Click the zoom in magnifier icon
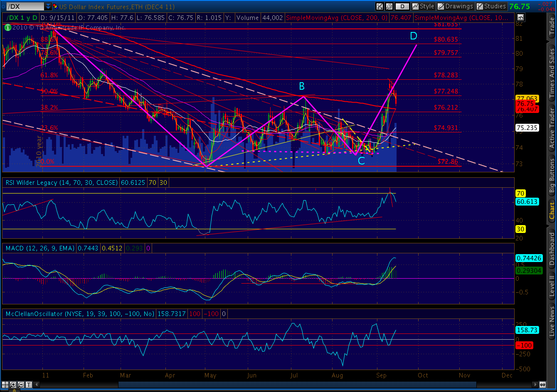This screenshot has width=557, height=392. point(13,385)
